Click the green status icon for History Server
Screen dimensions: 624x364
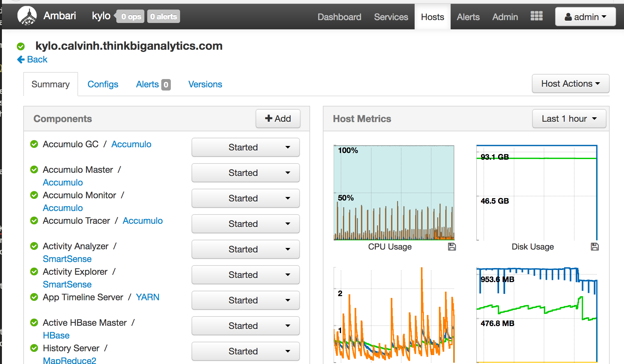[34, 348]
